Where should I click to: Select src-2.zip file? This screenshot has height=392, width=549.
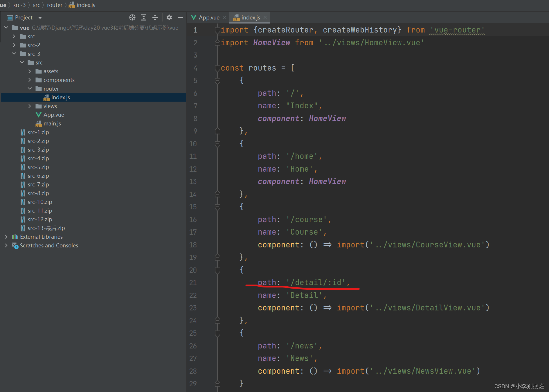[x=38, y=141]
